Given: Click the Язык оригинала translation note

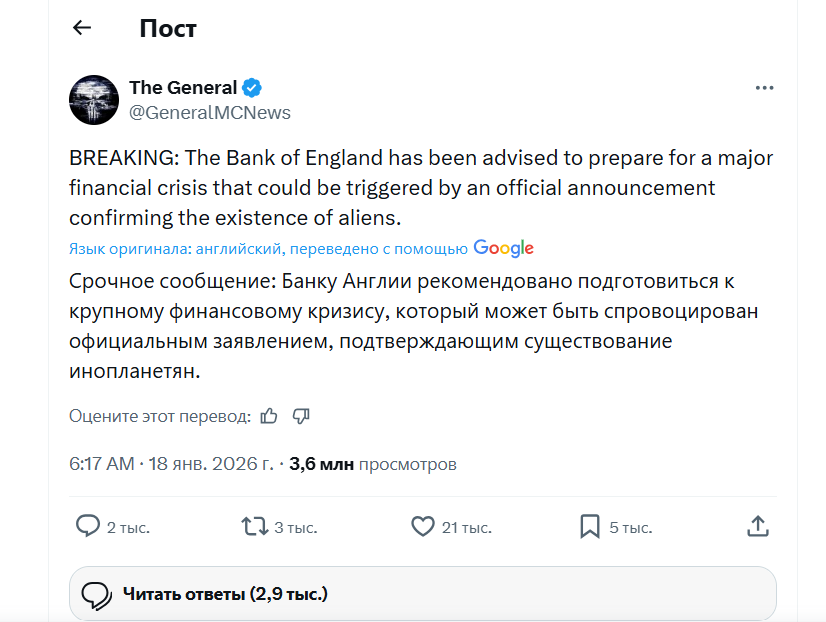Looking at the screenshot, I should 268,249.
